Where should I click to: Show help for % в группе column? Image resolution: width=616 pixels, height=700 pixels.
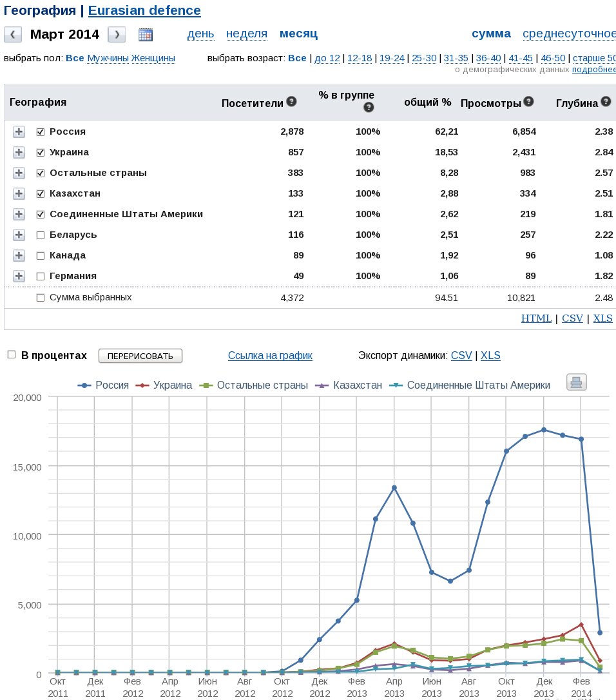[369, 107]
